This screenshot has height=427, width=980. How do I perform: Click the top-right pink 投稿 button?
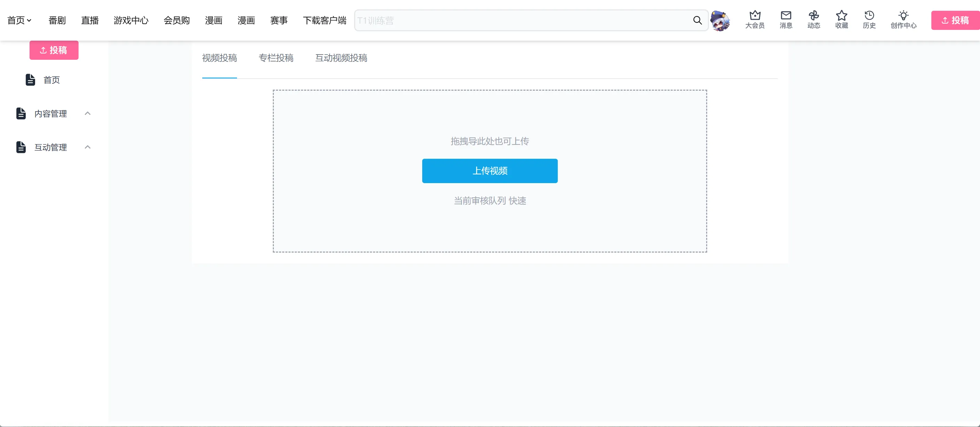coord(955,20)
